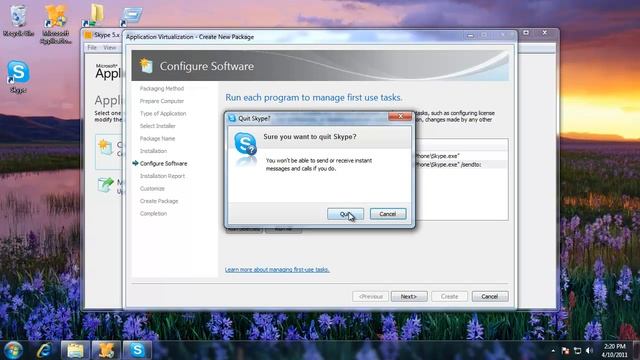
Task: Select the Packaging Method wizard step
Action: coord(162,89)
